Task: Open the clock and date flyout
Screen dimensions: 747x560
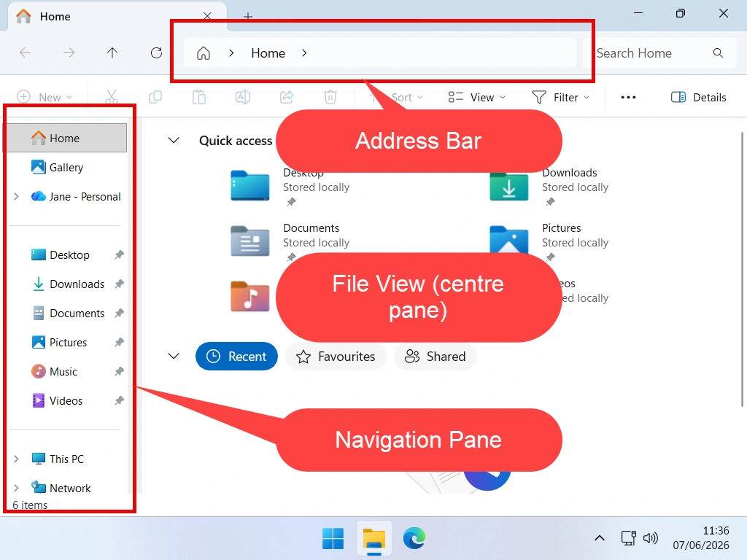Action: coord(700,538)
